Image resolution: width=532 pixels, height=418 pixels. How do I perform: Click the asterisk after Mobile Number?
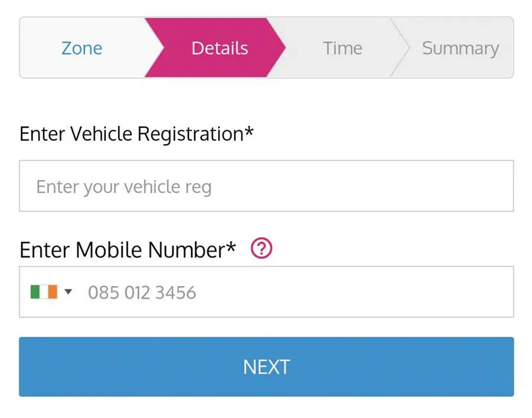click(x=231, y=247)
